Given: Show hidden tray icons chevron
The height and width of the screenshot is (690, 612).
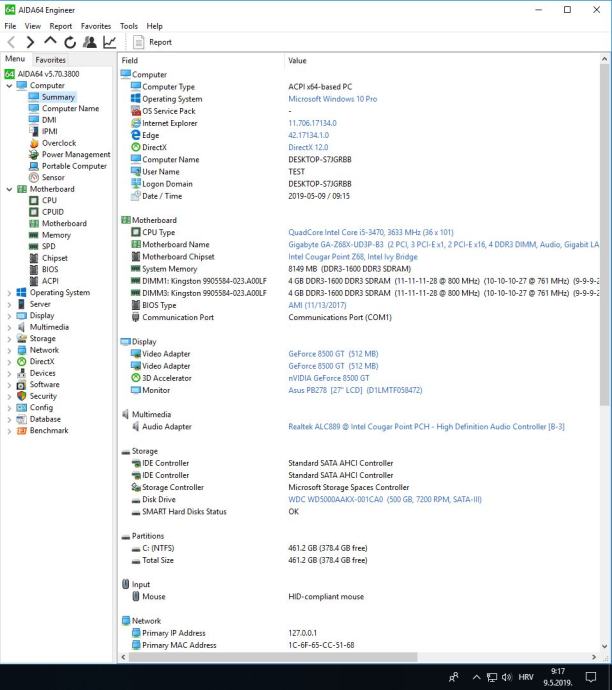Looking at the screenshot, I should pos(476,677).
